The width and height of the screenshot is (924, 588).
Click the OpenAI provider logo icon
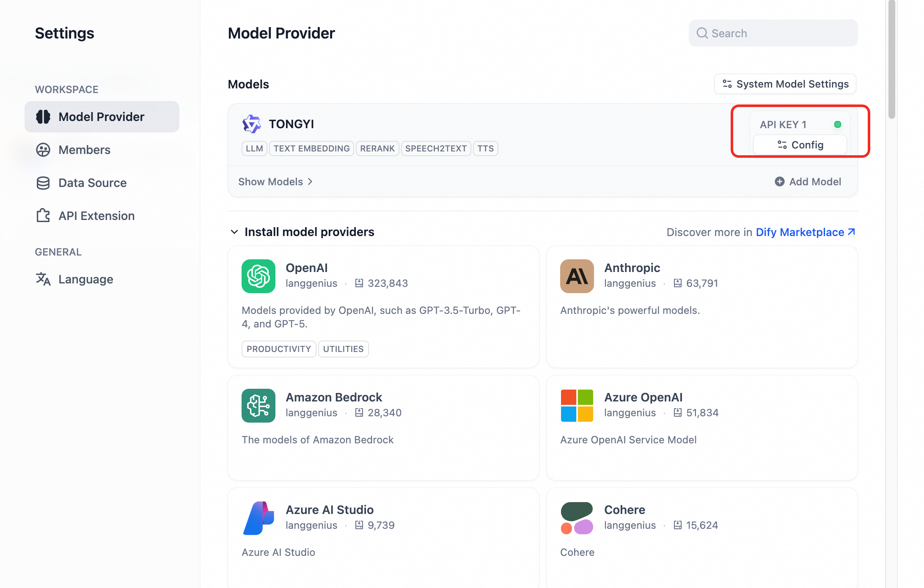[x=258, y=276]
